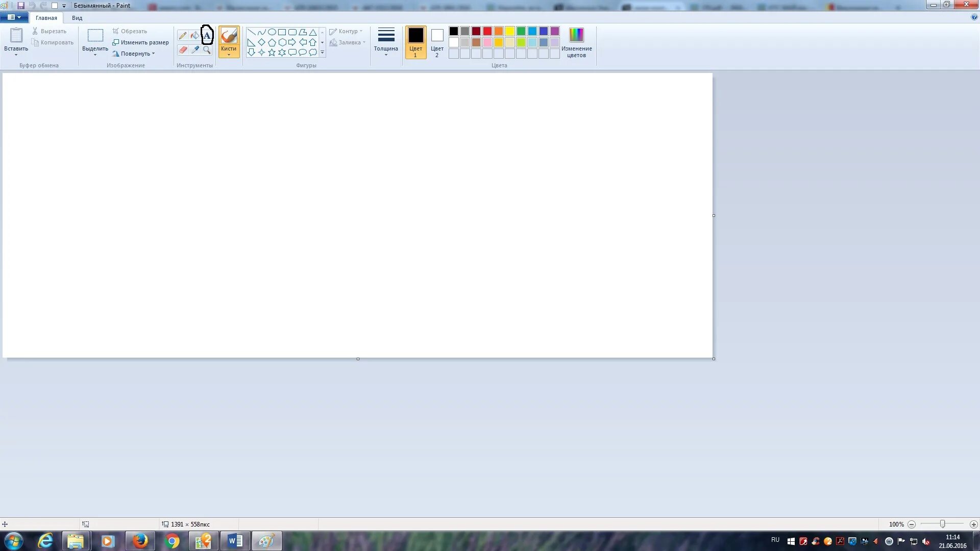Choose the Up arrow shape
The image size is (980, 551).
312,42
